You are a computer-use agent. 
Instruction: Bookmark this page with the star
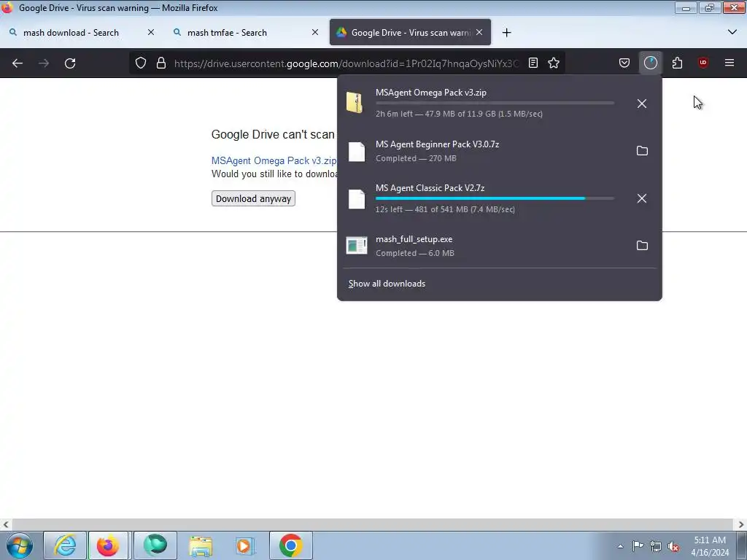click(x=554, y=63)
